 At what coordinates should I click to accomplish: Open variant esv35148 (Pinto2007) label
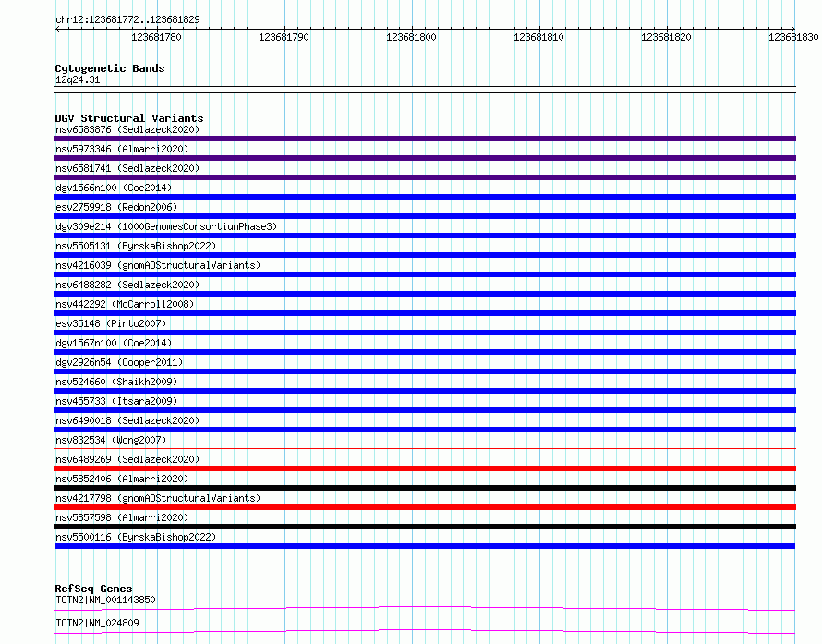pos(111,323)
